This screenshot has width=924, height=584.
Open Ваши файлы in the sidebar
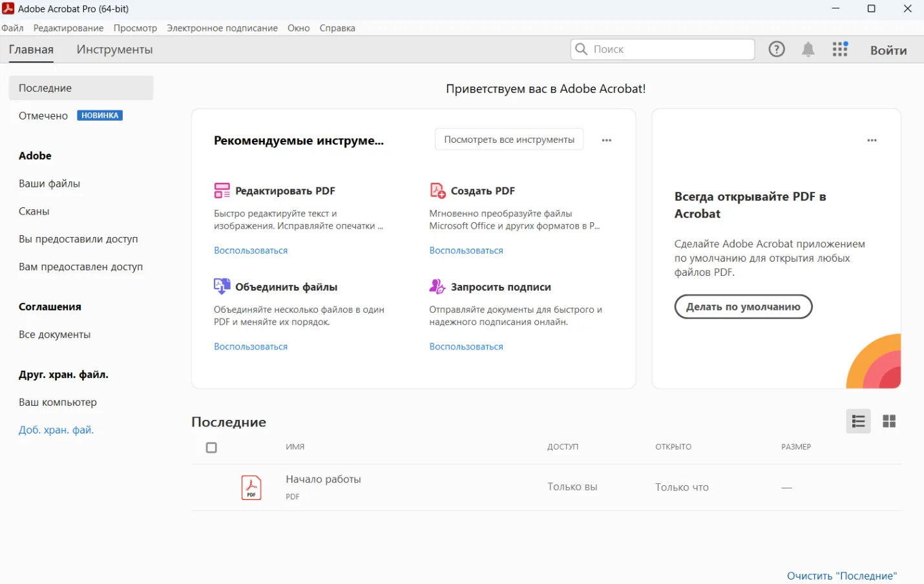point(50,183)
